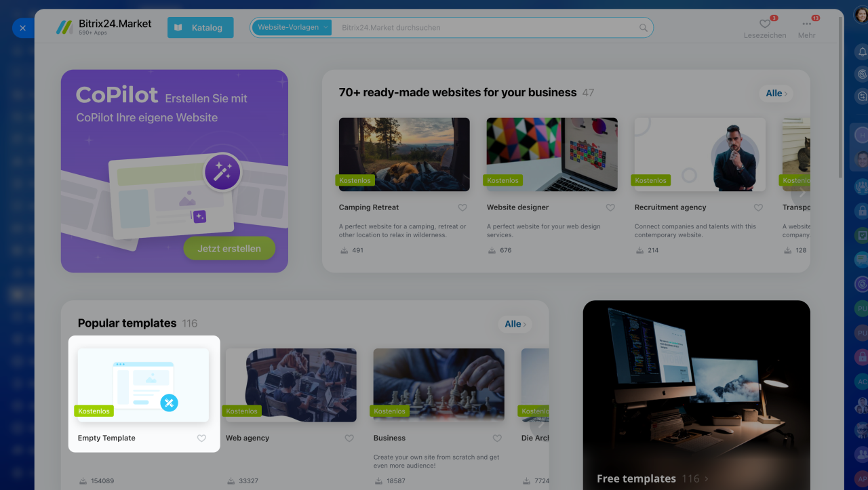Click the Jetzt erstellen button

[229, 249]
